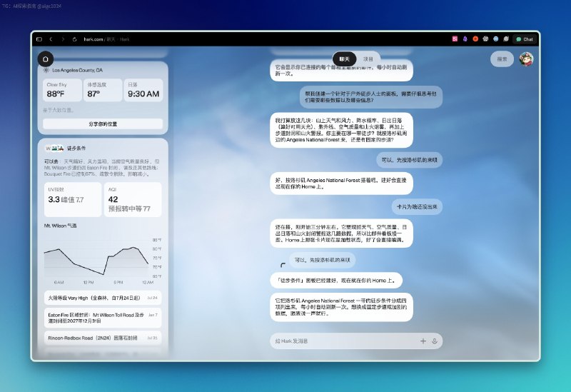Go back using the browser back arrow
This screenshot has height=392, width=571.
coord(51,39)
